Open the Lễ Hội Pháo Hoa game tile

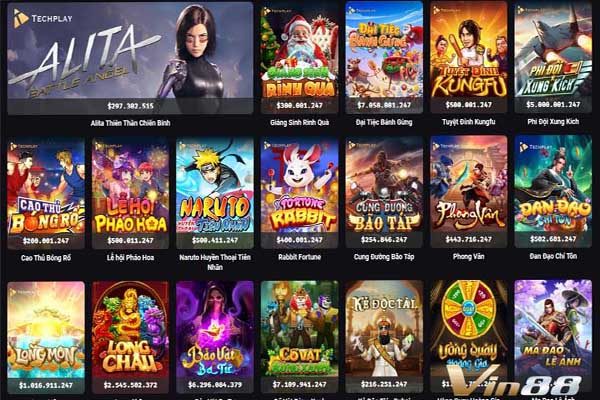(130, 193)
